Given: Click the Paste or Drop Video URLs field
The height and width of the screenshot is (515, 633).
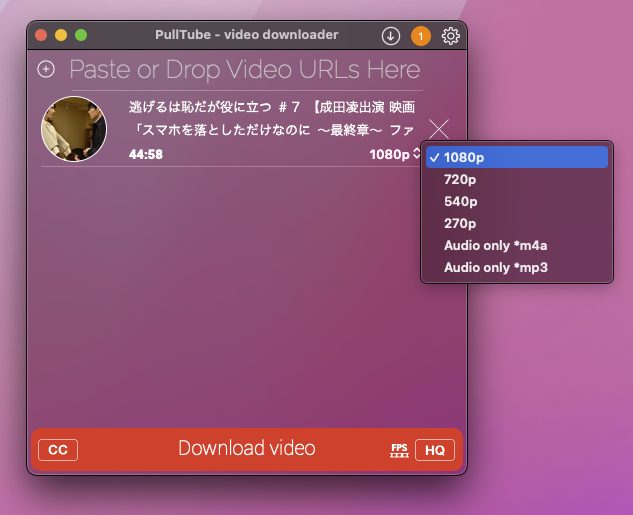Looking at the screenshot, I should pyautogui.click(x=244, y=70).
